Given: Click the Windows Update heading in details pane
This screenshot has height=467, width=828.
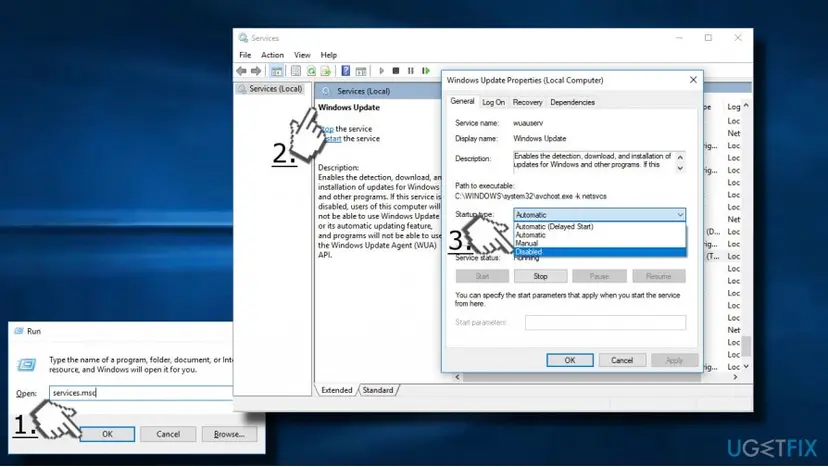Looking at the screenshot, I should click(349, 107).
